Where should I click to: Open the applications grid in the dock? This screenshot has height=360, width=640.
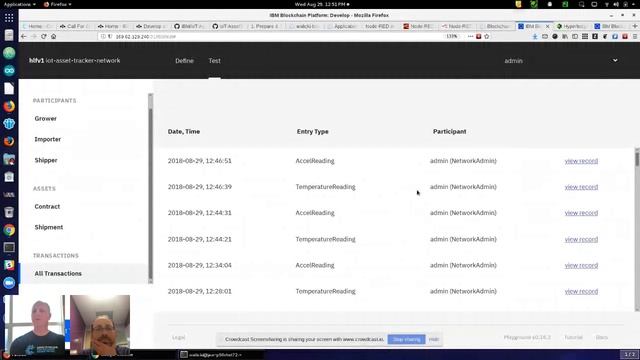pos(9,18)
